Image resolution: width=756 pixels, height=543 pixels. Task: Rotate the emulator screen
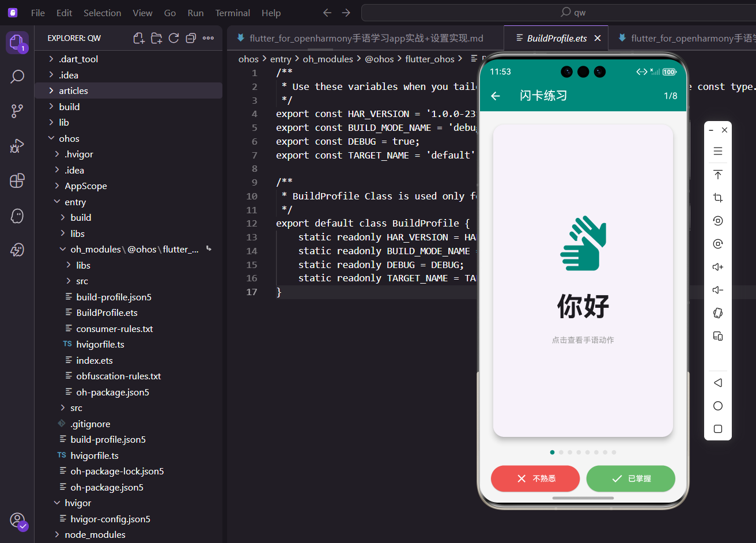click(717, 312)
